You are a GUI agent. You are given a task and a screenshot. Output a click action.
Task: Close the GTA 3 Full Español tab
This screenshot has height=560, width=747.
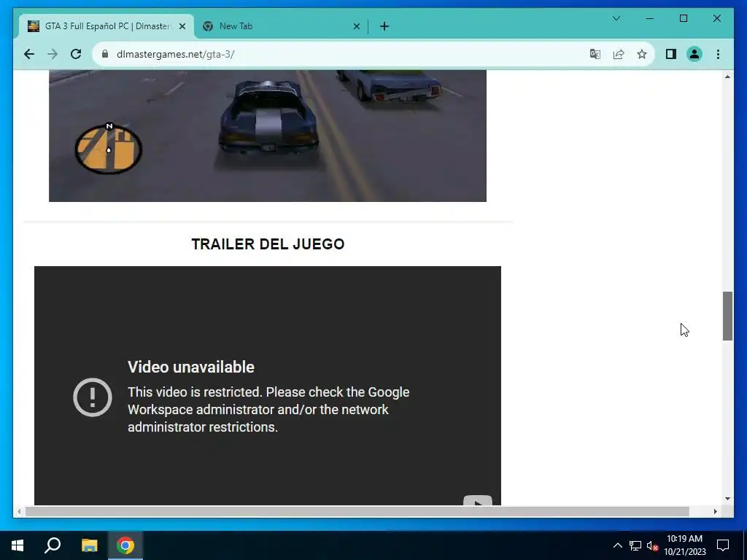coord(182,27)
